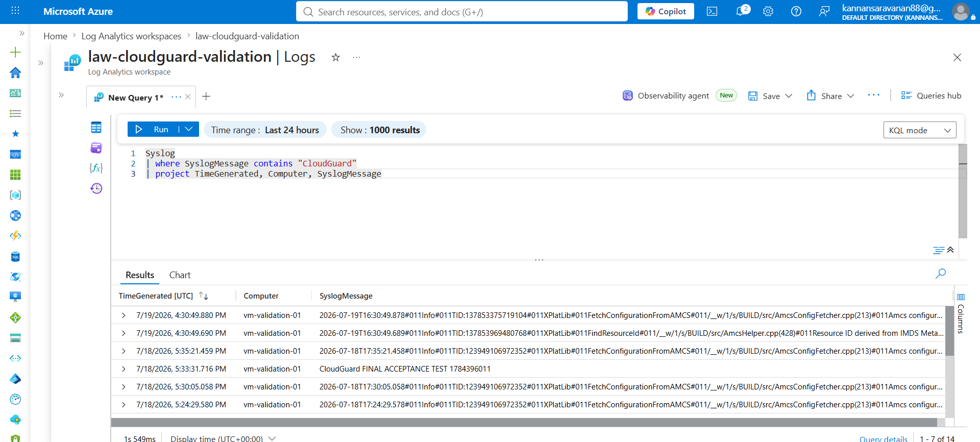This screenshot has height=442, width=980.
Task: Open Queries panel icon in query sidebar
Action: (96, 148)
